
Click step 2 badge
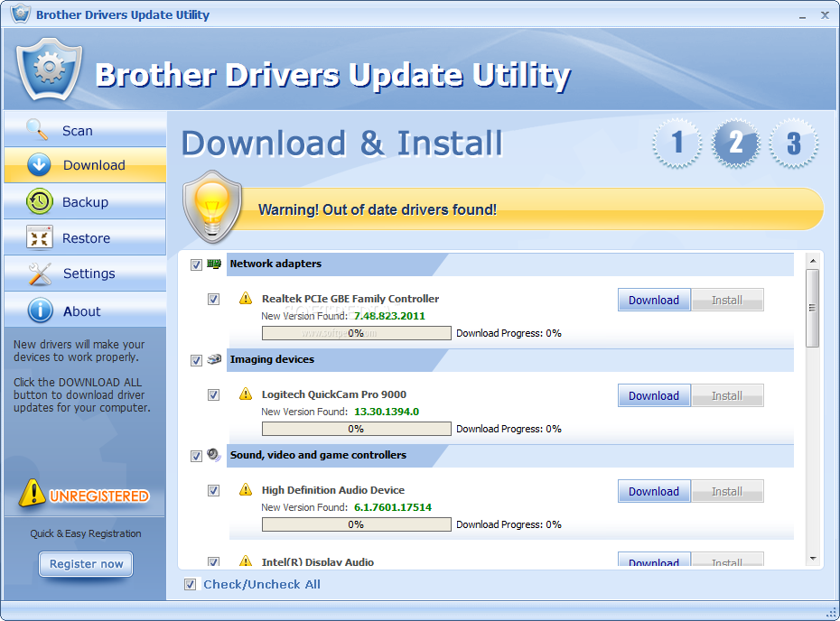tap(735, 143)
